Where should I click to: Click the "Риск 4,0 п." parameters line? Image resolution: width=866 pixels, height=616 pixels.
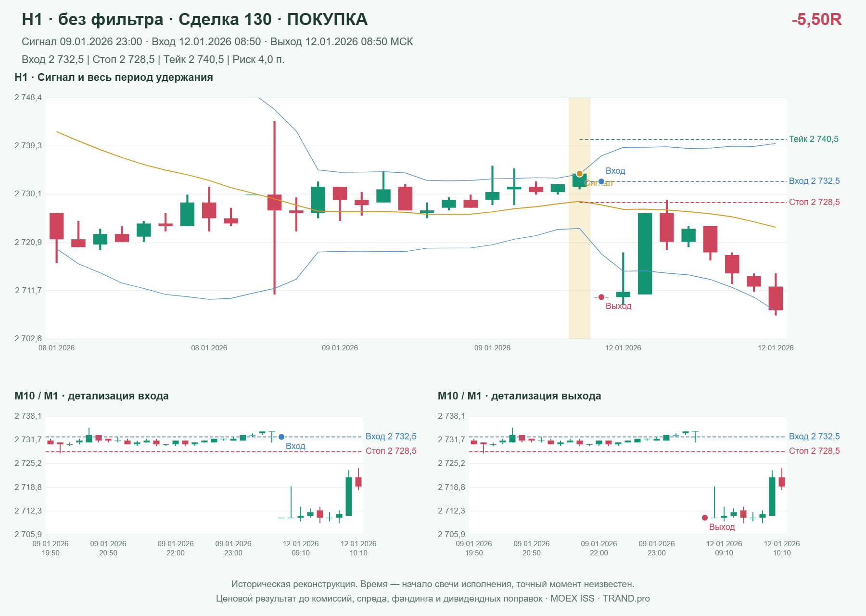(153, 60)
